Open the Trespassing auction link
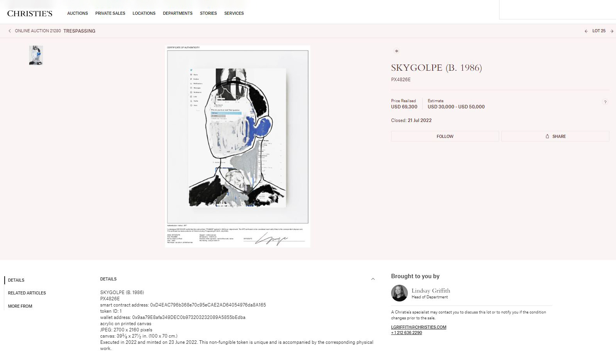This screenshot has height=364, width=616. pos(79,31)
